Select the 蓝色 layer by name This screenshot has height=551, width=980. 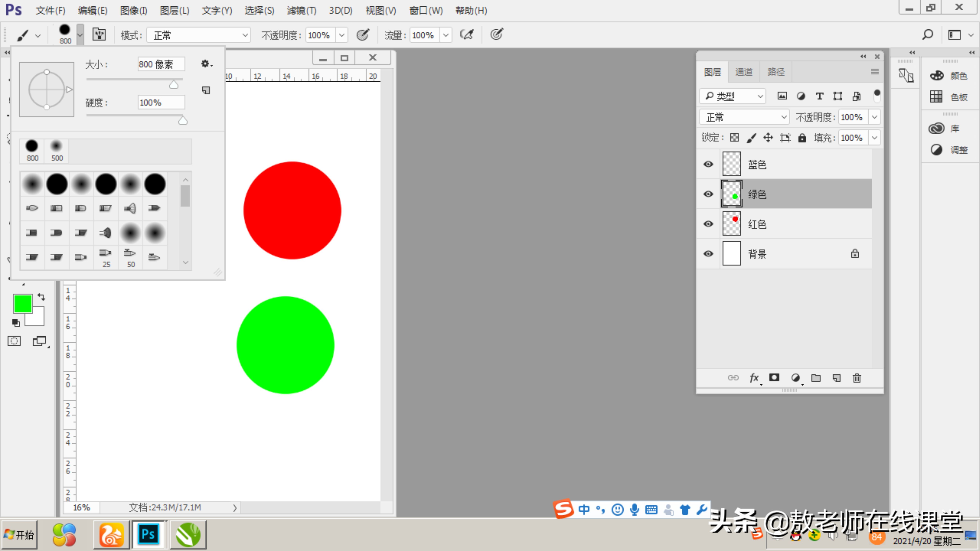pos(757,165)
